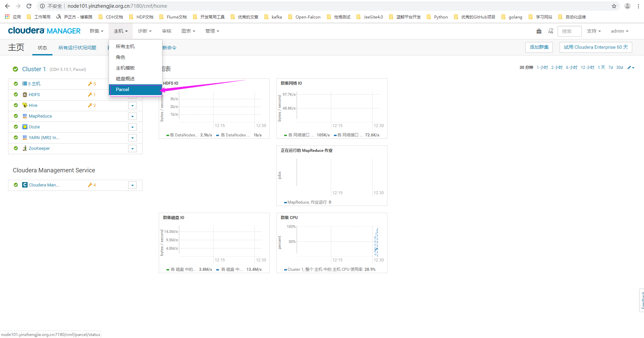Viewport: 644px width, 338px height.
Task: Click the ZooKeeper service icon
Action: click(25, 149)
